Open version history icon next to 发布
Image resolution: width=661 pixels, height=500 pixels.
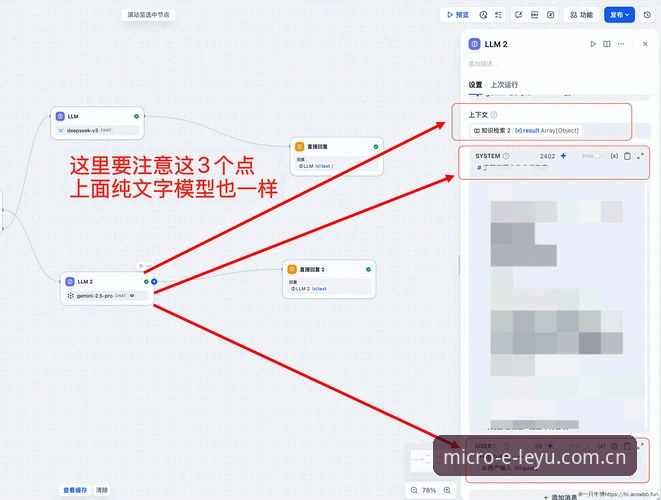point(648,15)
